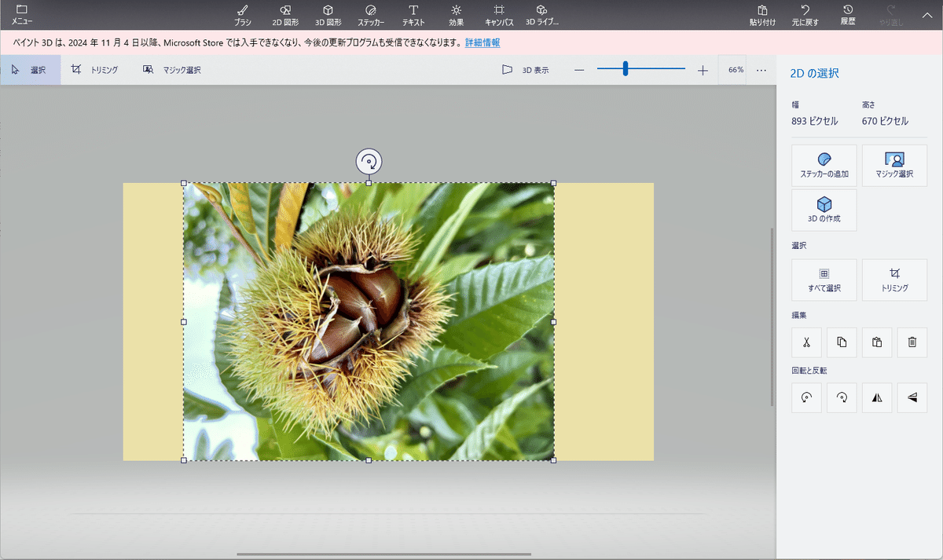
Task: Click the delete trash can icon
Action: [x=912, y=342]
